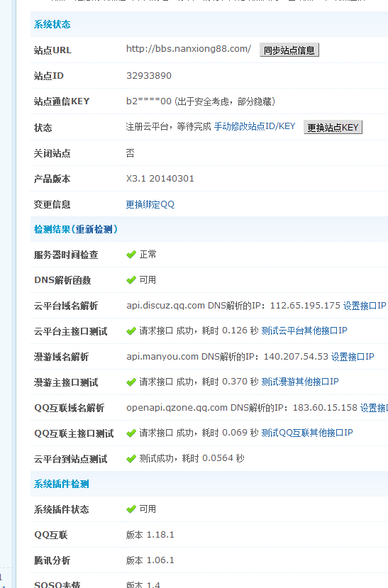The image size is (388, 588).
Task: Click green checkmark for DNS解析函数
Action: tap(131, 280)
